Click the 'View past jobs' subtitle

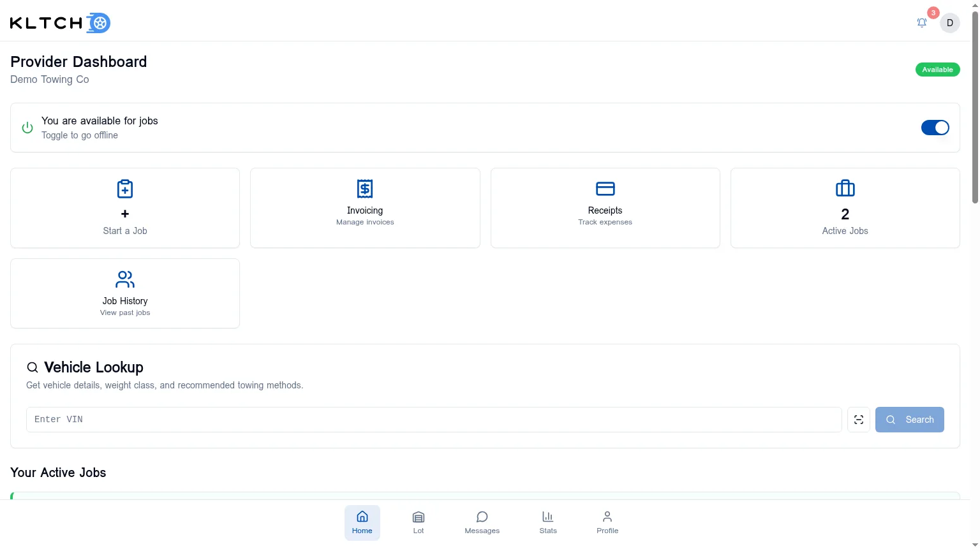click(125, 312)
